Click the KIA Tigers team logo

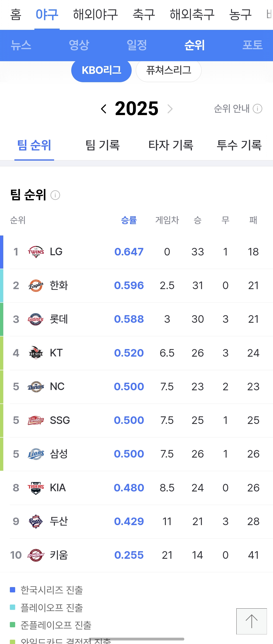[x=36, y=488]
